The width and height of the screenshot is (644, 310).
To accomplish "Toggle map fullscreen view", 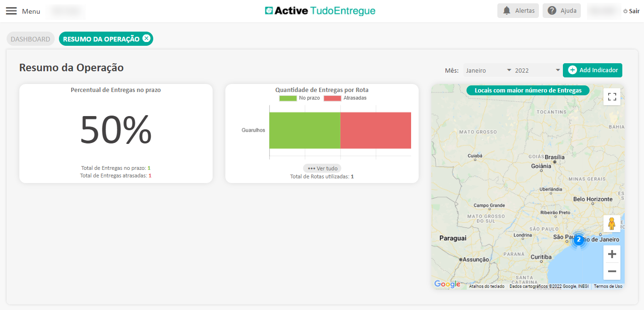I will coord(612,97).
